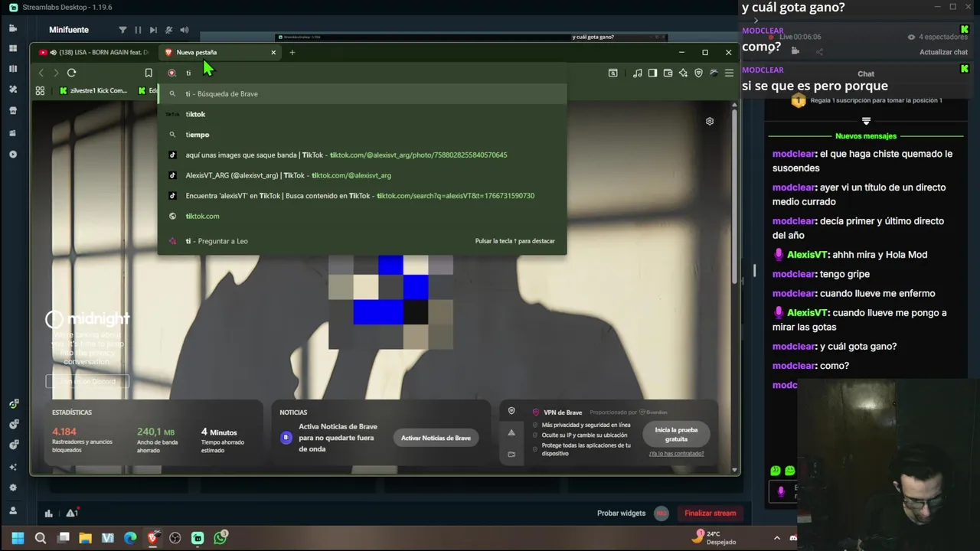Select the 'ti - Búsqueda de Brave' suggestion
This screenshot has width=980, height=551.
coord(362,93)
